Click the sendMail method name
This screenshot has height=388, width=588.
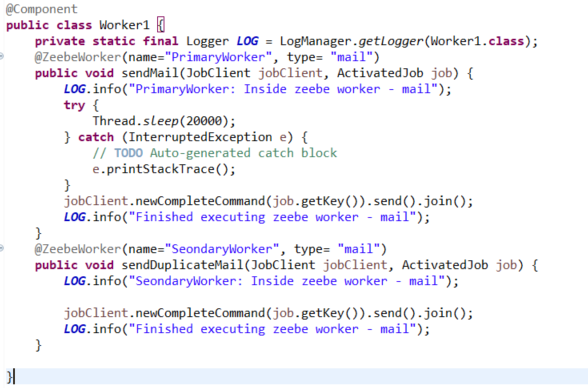[x=150, y=73]
